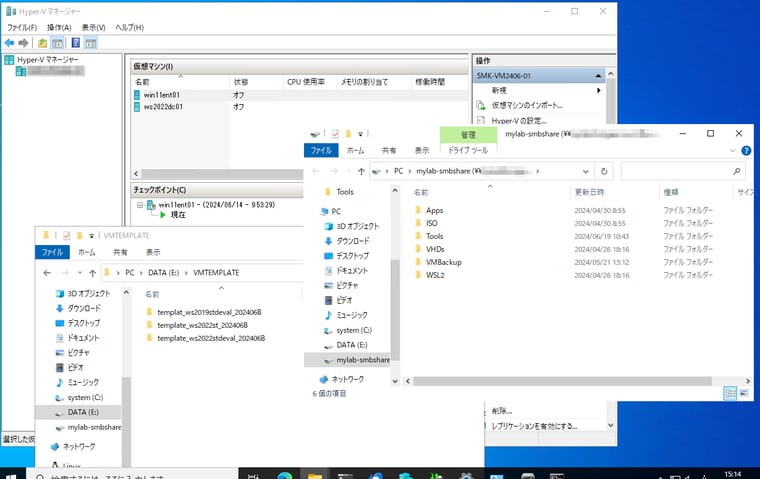Viewport: 760px width, 479px height.
Task: Click 仮想マシンのインポート action
Action: (527, 105)
